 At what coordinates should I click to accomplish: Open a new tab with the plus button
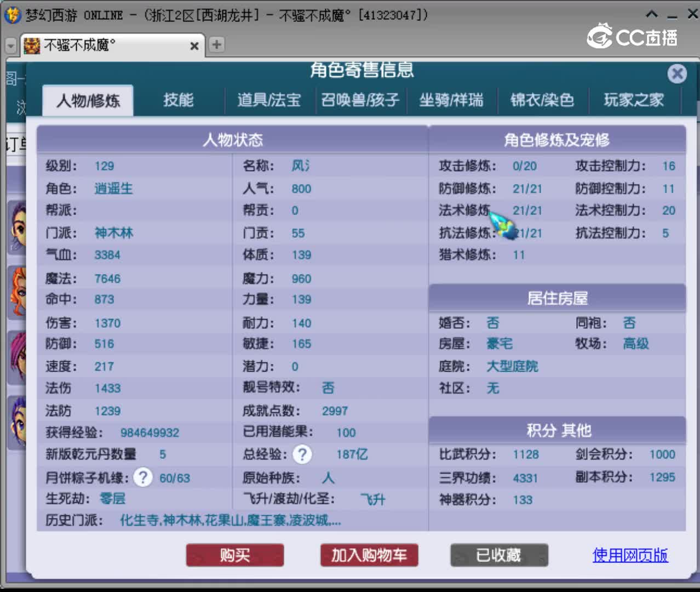[x=217, y=44]
